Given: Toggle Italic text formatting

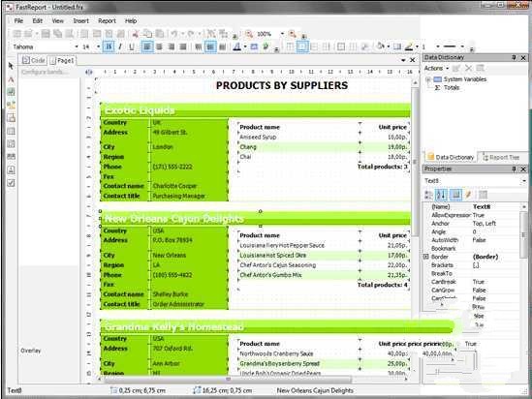Looking at the screenshot, I should point(120,46).
